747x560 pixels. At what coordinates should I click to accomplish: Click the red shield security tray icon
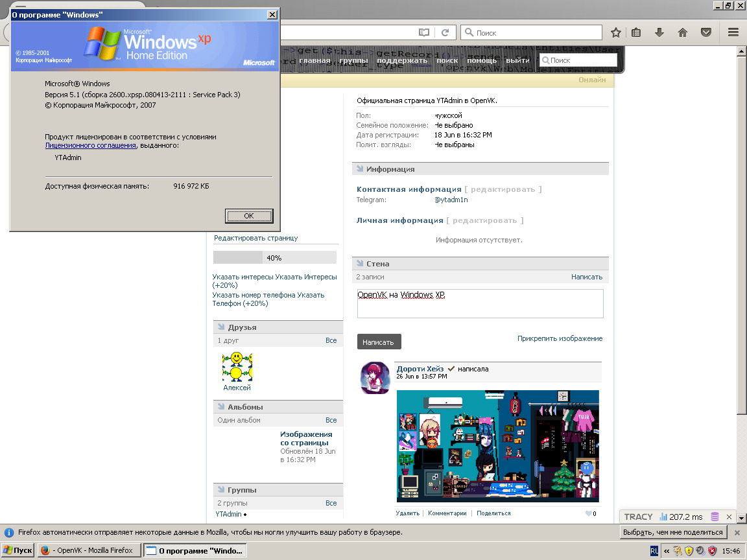tap(712, 551)
